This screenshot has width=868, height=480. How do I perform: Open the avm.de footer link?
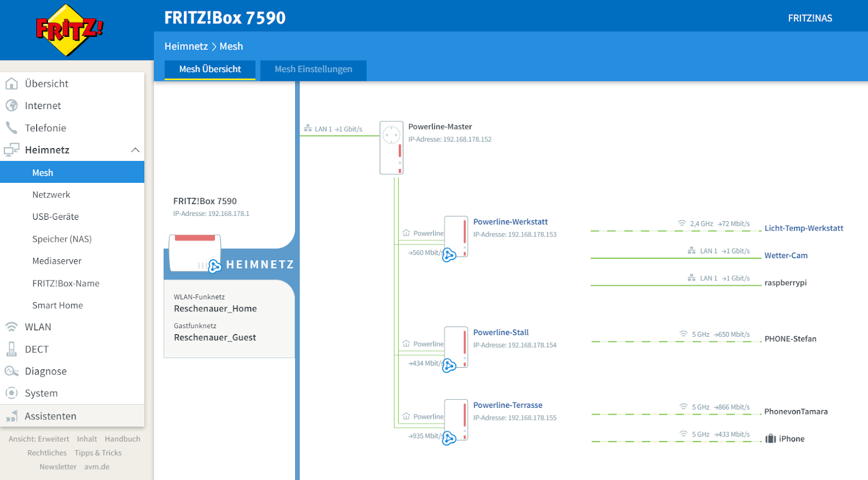click(x=97, y=467)
